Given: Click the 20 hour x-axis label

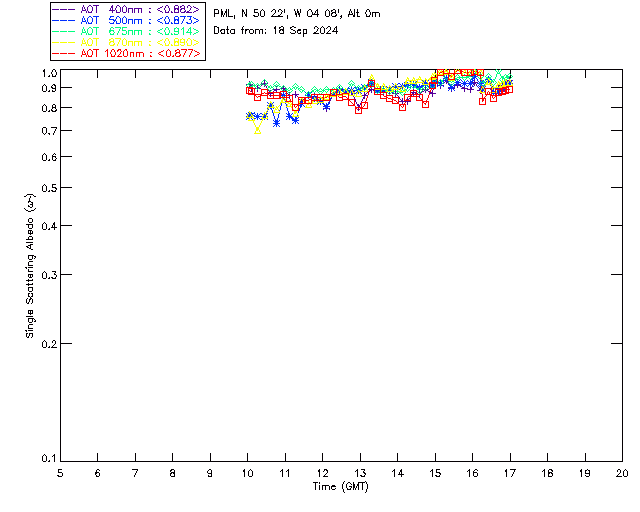Looking at the screenshot, I should (622, 473).
